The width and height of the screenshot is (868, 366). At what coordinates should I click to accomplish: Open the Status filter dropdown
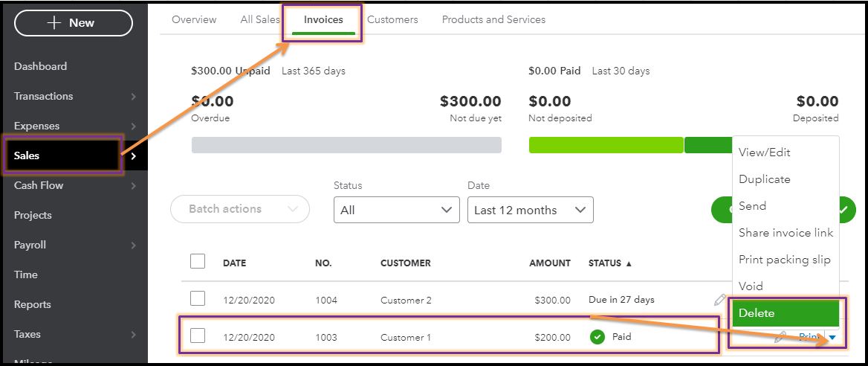[396, 210]
